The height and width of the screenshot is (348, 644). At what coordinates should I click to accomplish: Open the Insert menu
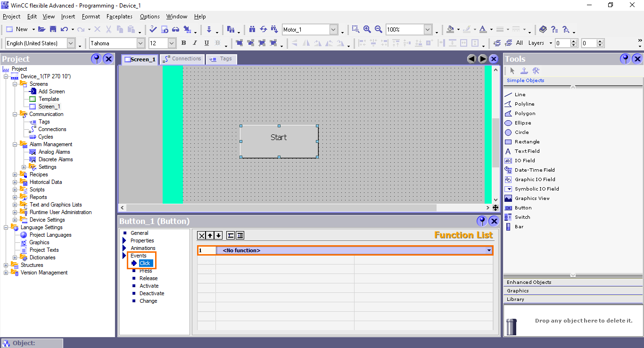point(68,17)
